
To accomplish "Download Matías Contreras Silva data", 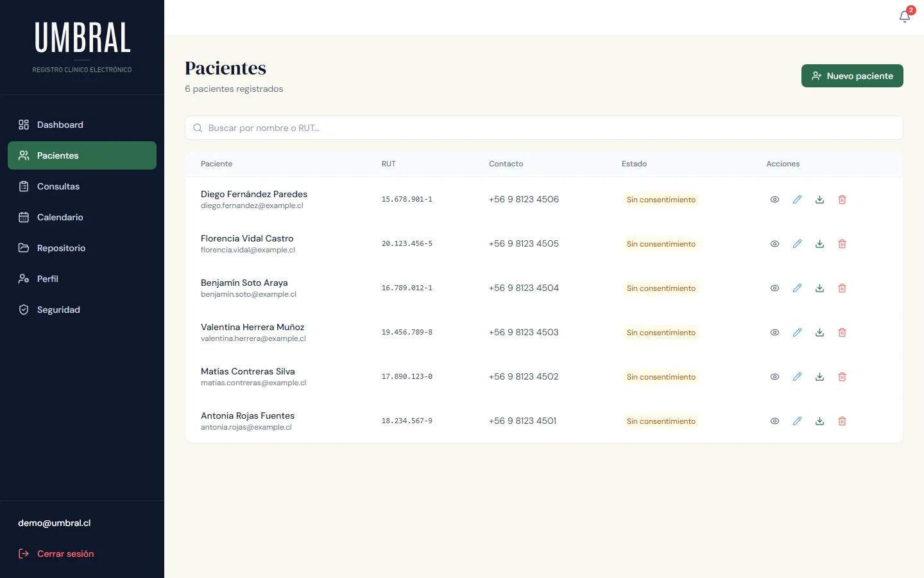I will (819, 377).
